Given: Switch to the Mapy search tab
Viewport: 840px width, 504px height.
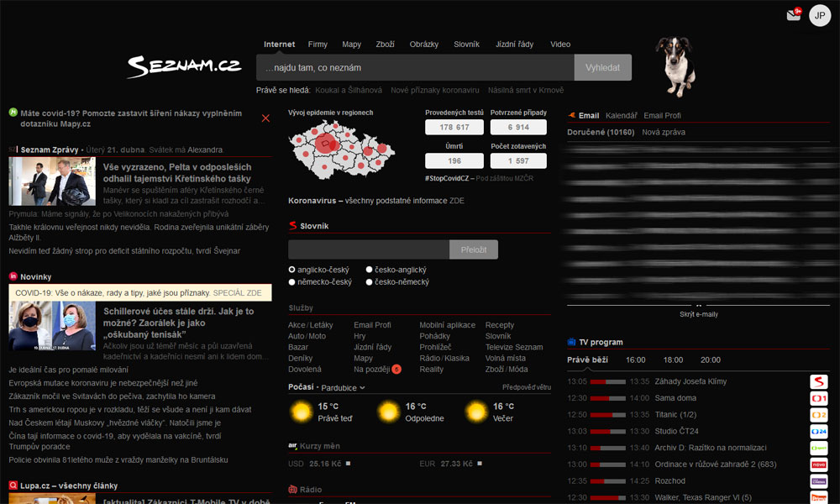Looking at the screenshot, I should click(x=351, y=44).
